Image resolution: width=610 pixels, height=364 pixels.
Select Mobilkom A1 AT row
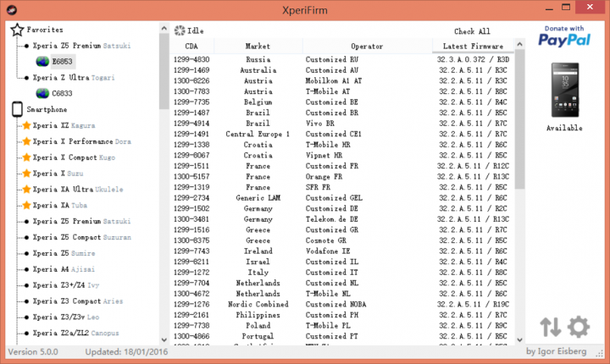[342, 80]
